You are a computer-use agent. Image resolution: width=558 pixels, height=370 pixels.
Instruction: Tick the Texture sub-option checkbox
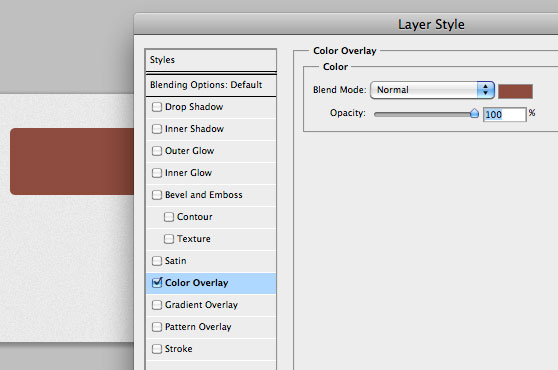point(169,239)
